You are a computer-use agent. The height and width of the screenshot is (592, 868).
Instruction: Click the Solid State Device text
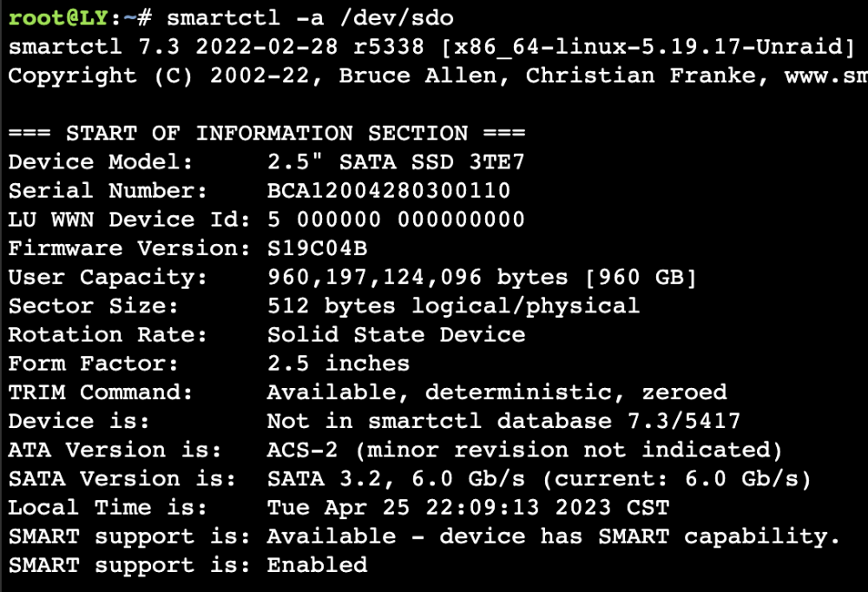click(x=397, y=334)
